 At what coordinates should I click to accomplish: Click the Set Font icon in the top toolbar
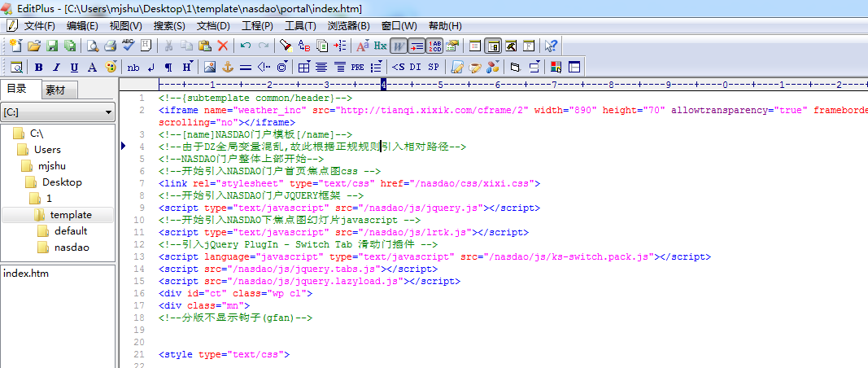tap(363, 46)
